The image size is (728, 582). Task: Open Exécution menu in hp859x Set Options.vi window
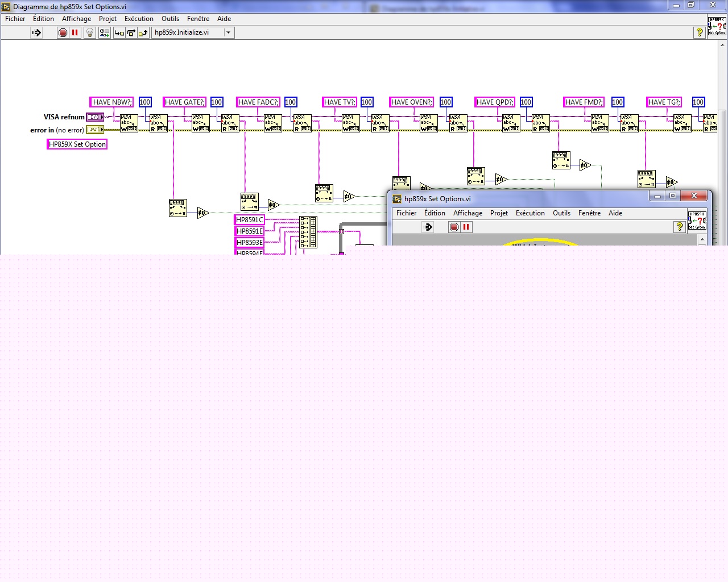(530, 213)
